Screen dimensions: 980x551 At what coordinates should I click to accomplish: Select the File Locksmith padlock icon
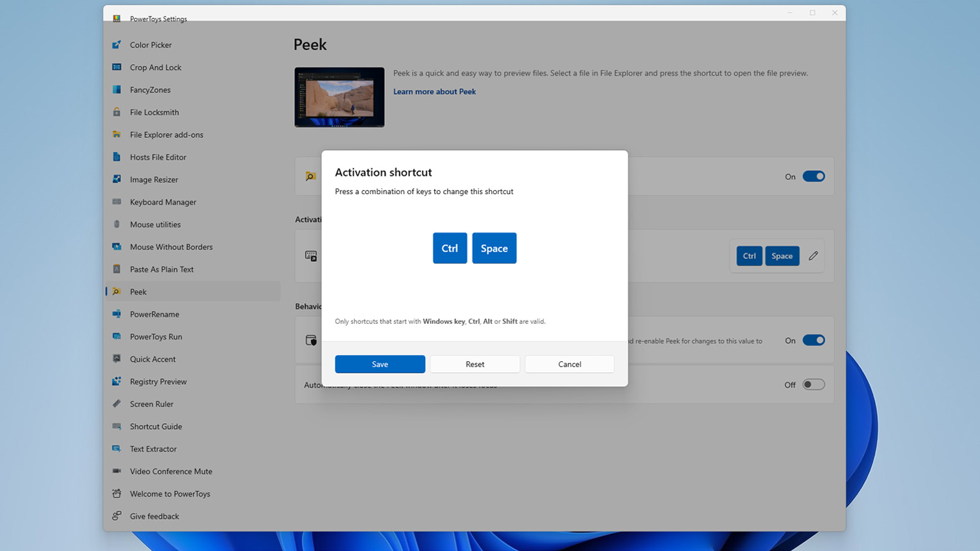[x=116, y=112]
